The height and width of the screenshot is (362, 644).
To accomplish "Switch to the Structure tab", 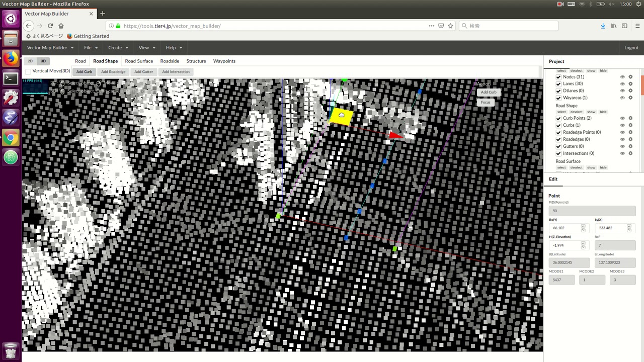I will [x=196, y=61].
